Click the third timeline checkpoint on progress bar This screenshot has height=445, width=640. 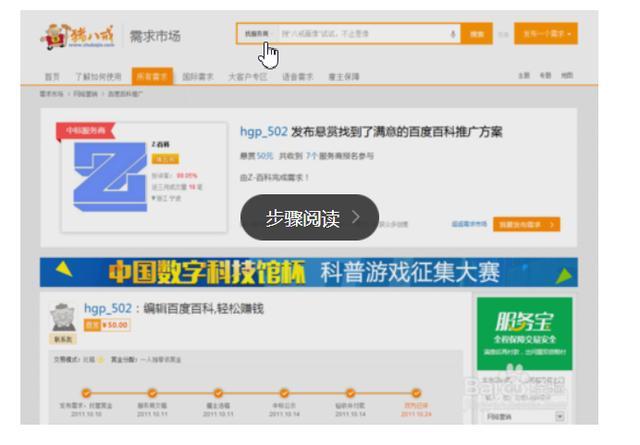click(218, 393)
